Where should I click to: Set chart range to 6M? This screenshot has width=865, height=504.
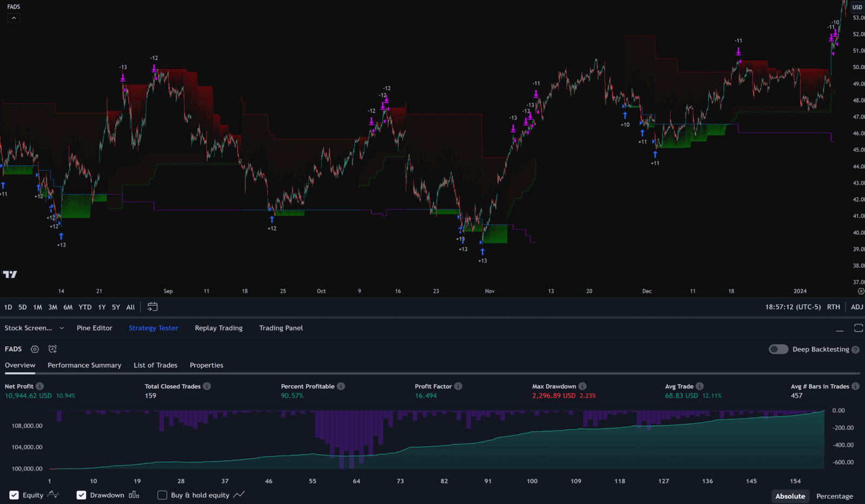(x=68, y=307)
